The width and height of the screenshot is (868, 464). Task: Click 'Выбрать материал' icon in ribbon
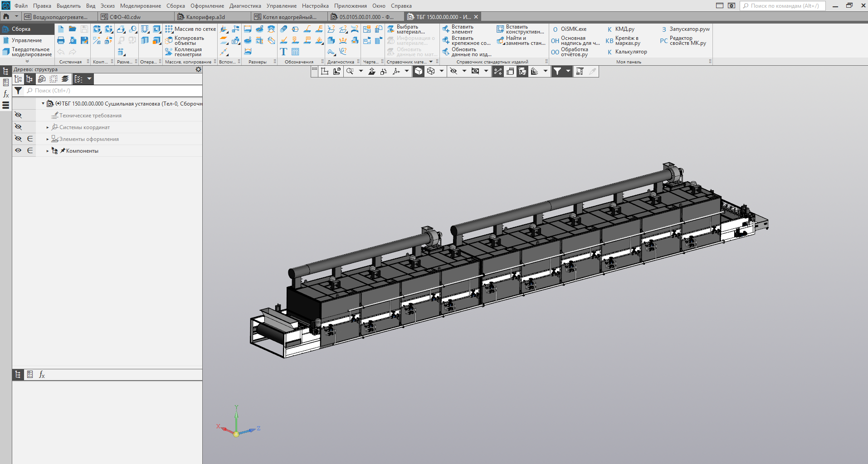(391, 29)
